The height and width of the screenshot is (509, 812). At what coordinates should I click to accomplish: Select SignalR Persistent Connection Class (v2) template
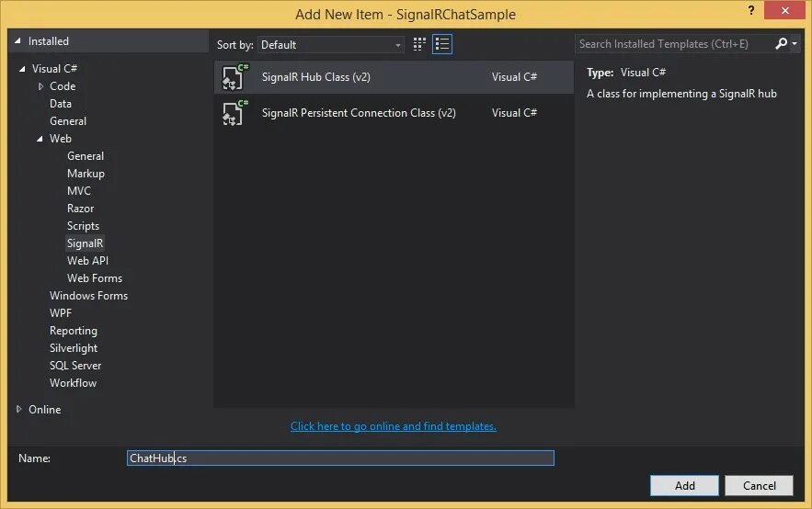pos(394,113)
